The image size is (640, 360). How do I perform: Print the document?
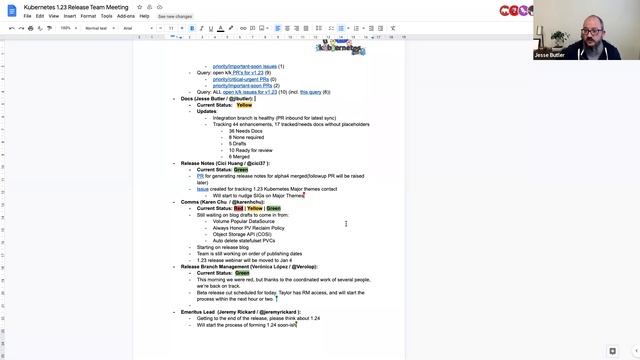coord(31,28)
